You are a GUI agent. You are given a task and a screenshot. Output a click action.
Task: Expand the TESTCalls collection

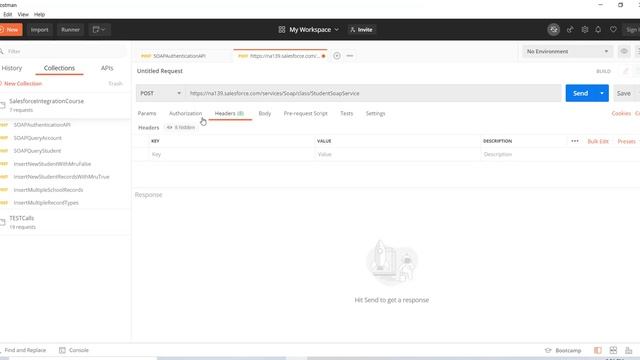(22, 222)
